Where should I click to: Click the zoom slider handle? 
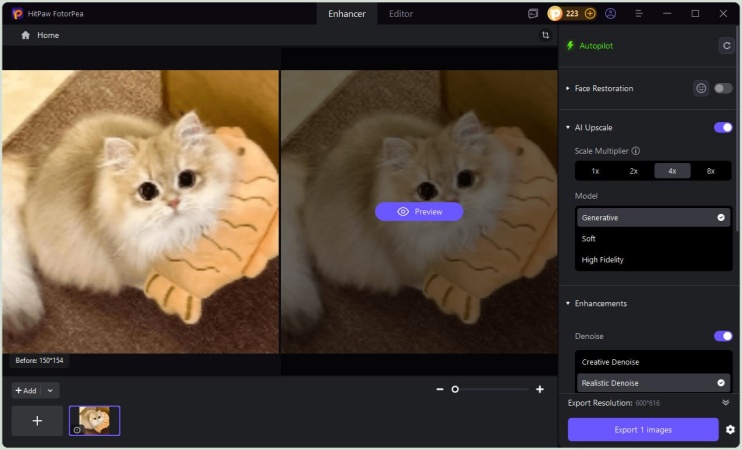[x=455, y=389]
